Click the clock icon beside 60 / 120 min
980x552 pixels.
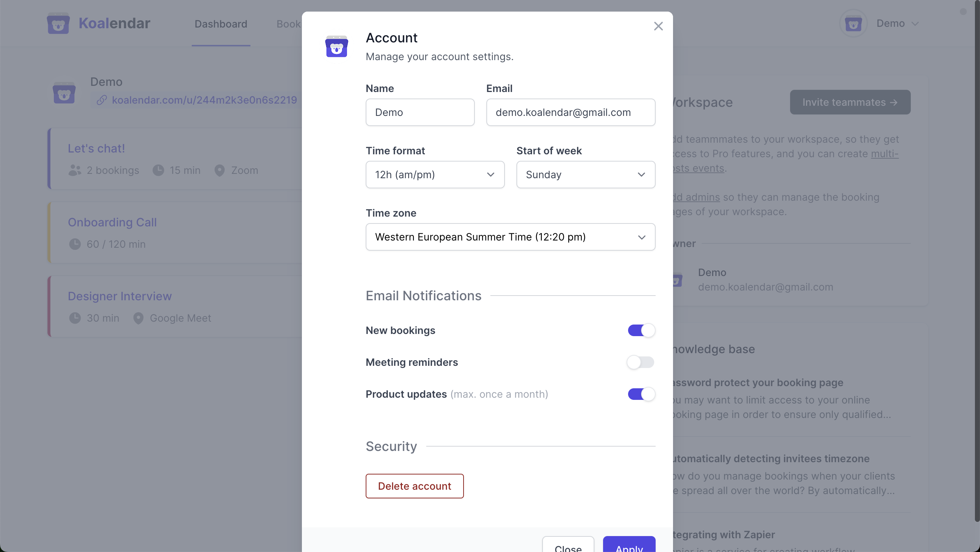tap(75, 244)
